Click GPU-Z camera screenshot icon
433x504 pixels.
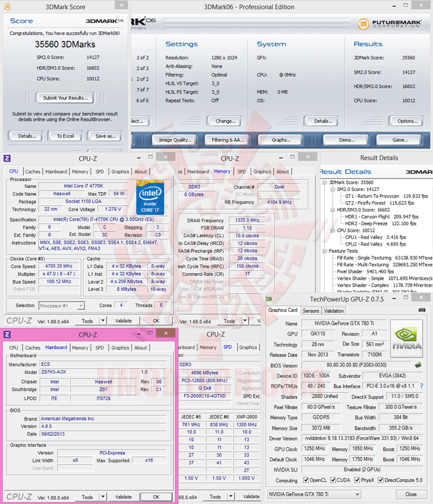pos(422,310)
